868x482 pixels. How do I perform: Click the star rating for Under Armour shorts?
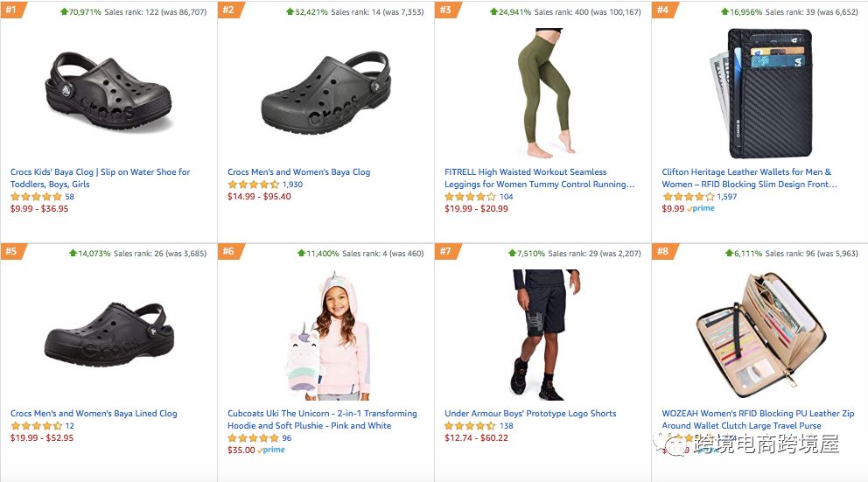470,425
